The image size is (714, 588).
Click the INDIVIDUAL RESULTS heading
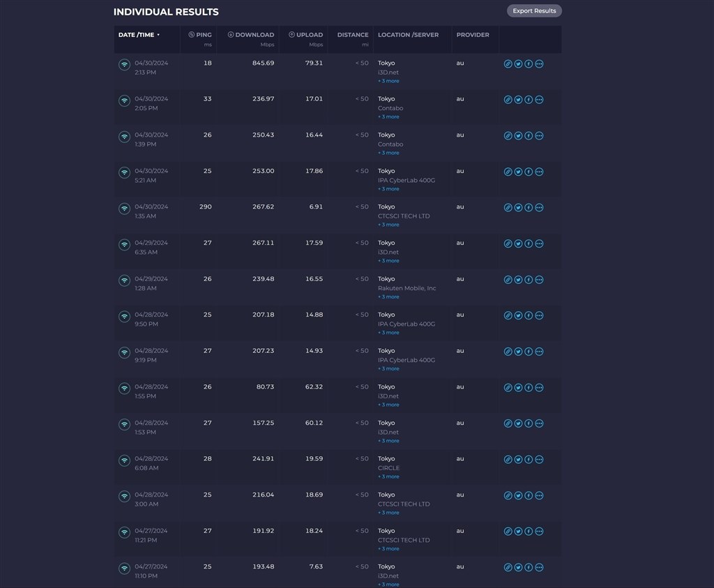[x=166, y=12]
